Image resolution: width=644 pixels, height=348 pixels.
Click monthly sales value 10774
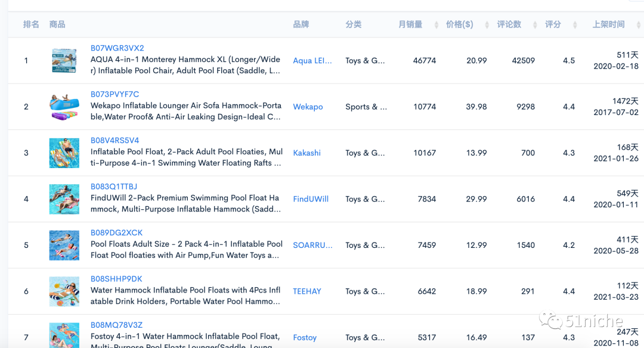coord(425,107)
